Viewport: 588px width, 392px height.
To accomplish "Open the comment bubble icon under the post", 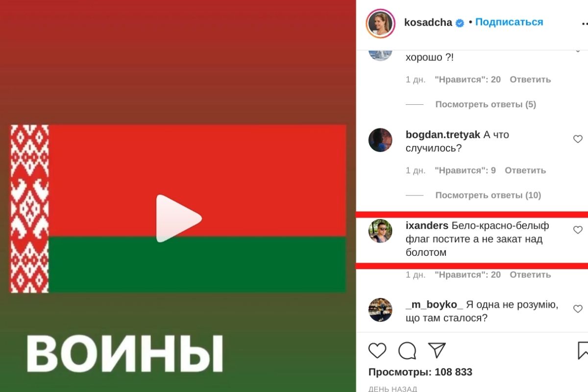I will (x=407, y=350).
